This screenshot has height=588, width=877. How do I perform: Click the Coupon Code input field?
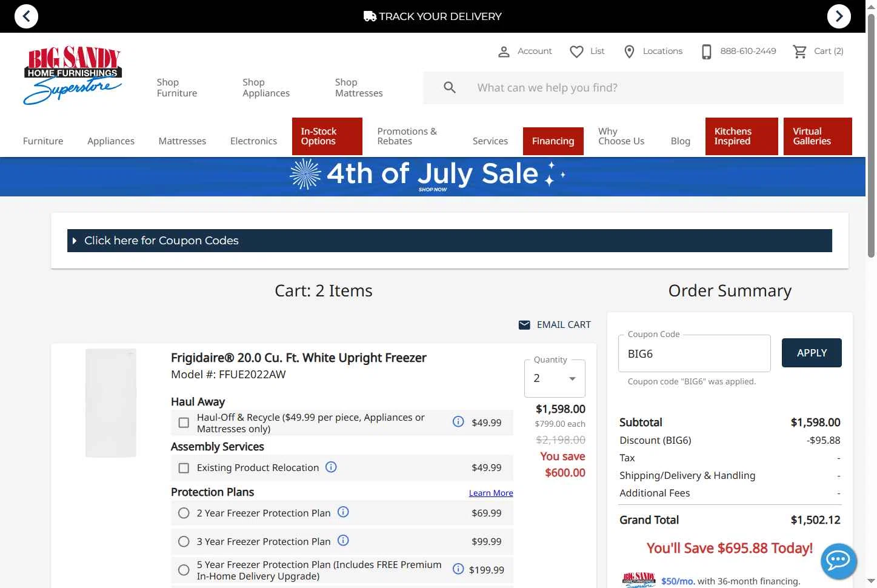pyautogui.click(x=695, y=353)
